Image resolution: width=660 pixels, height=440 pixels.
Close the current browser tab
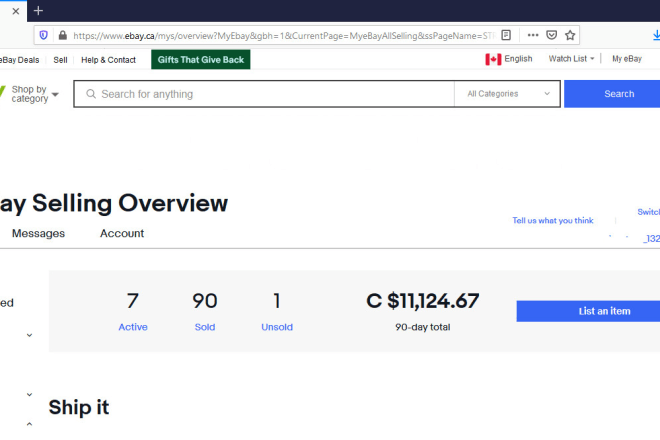16,11
